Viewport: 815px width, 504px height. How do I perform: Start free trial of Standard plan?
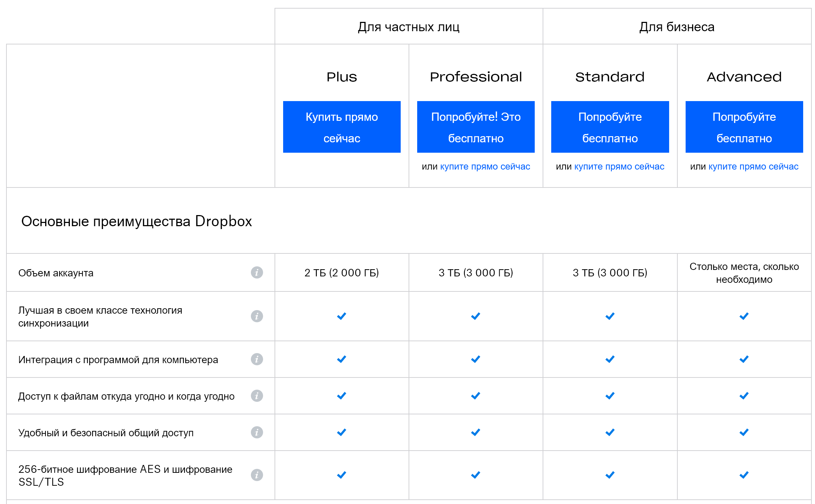[x=610, y=127]
